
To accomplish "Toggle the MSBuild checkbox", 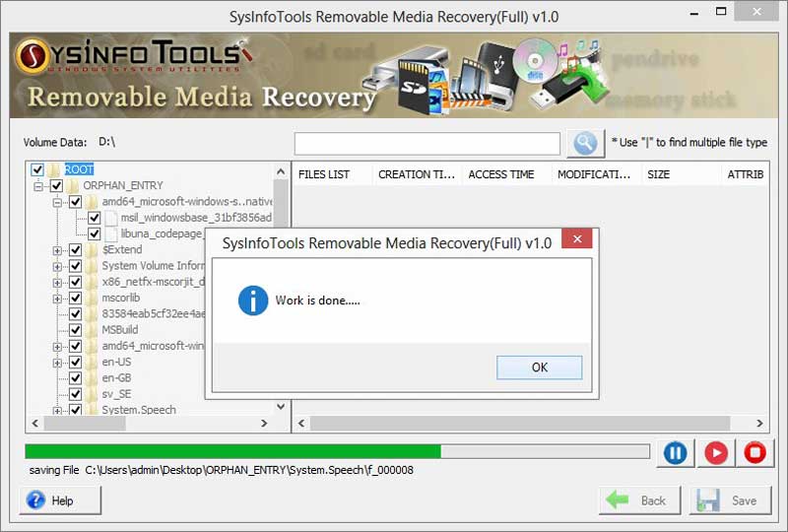I will 76,330.
